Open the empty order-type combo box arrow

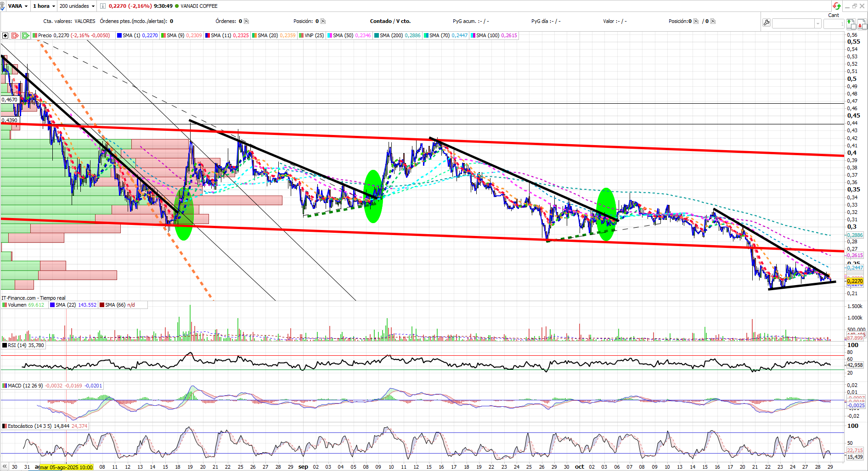coord(817,23)
